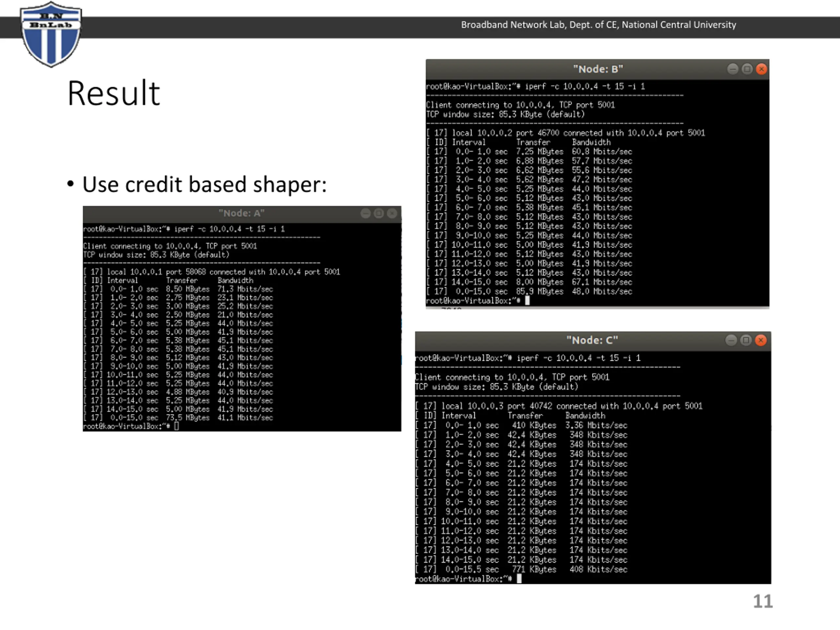Image resolution: width=840 pixels, height=630 pixels.
Task: Click the Broadband Network Lab header text
Action: pyautogui.click(x=598, y=25)
